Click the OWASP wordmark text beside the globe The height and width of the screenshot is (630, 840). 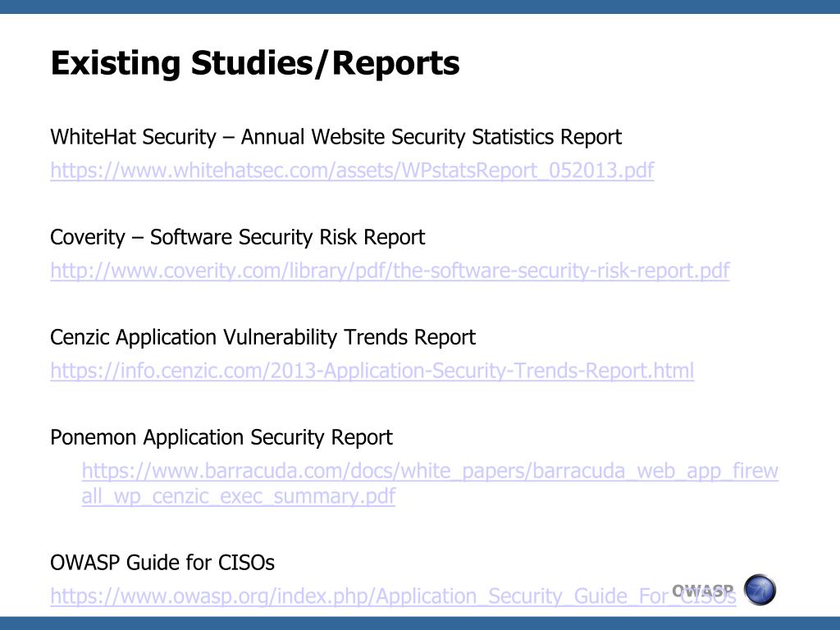[x=703, y=591]
